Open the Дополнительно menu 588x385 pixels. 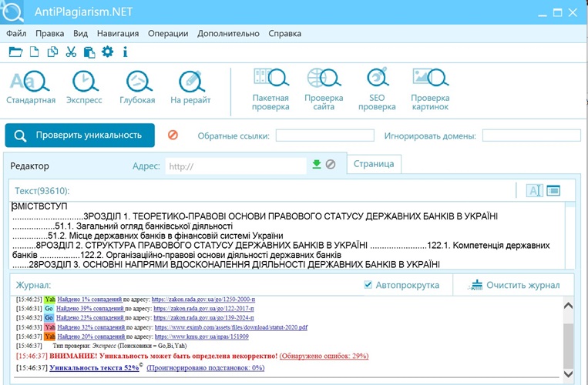(x=228, y=33)
